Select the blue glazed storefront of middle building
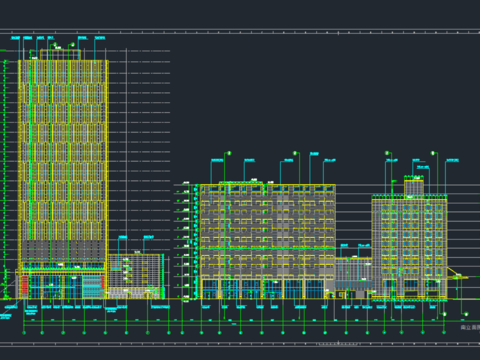The image size is (480, 360). (x=263, y=289)
